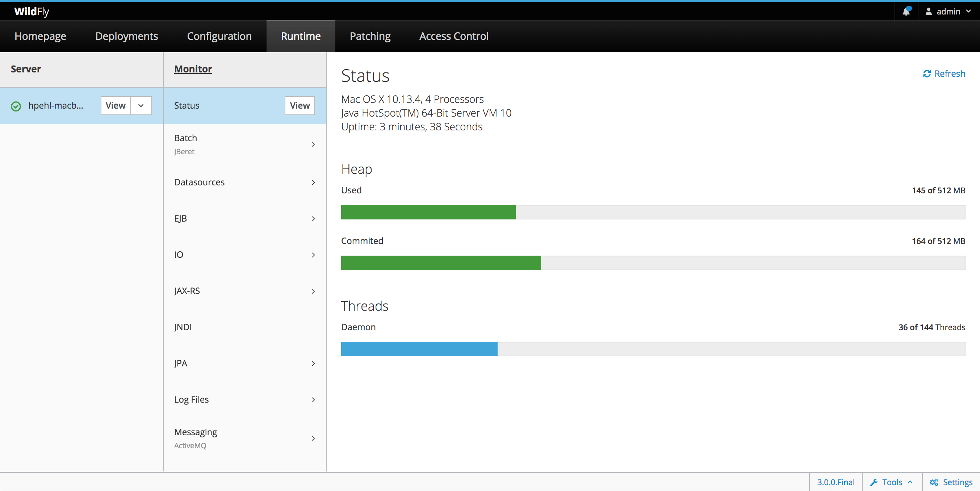Click the refresh arrows icon

tap(927, 74)
